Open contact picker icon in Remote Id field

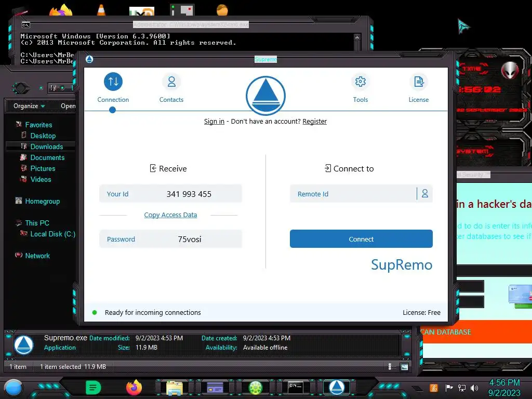[x=425, y=194]
